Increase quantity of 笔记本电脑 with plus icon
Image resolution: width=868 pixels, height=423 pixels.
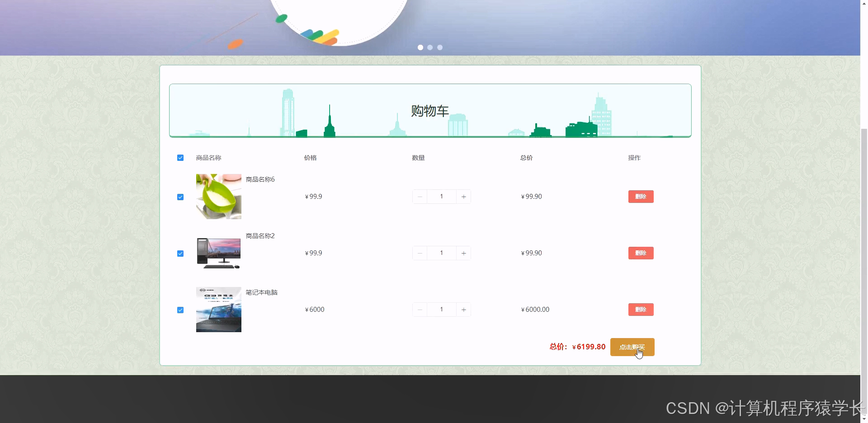(463, 309)
